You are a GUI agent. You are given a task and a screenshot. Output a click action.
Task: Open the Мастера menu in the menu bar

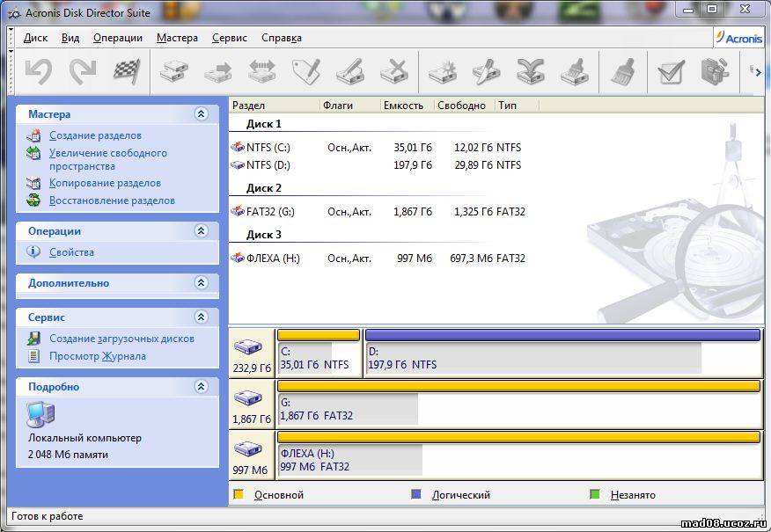pyautogui.click(x=177, y=38)
